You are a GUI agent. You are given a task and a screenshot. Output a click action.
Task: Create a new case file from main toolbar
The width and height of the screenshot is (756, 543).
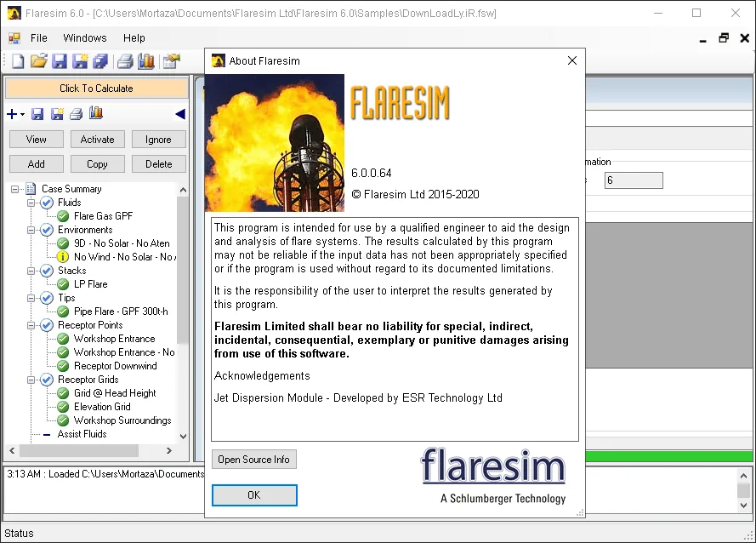[18, 61]
